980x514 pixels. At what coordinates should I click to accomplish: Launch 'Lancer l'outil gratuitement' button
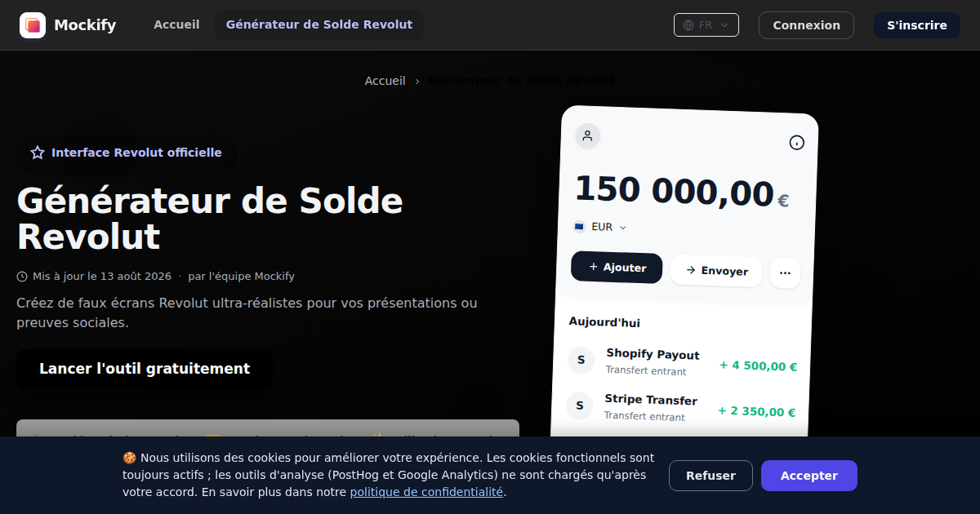(145, 369)
